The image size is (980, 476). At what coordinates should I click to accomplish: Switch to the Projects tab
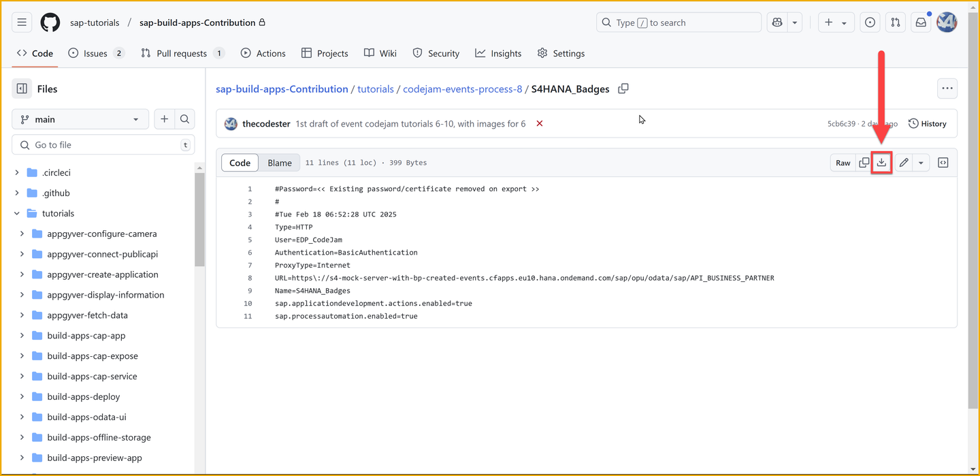pos(325,53)
